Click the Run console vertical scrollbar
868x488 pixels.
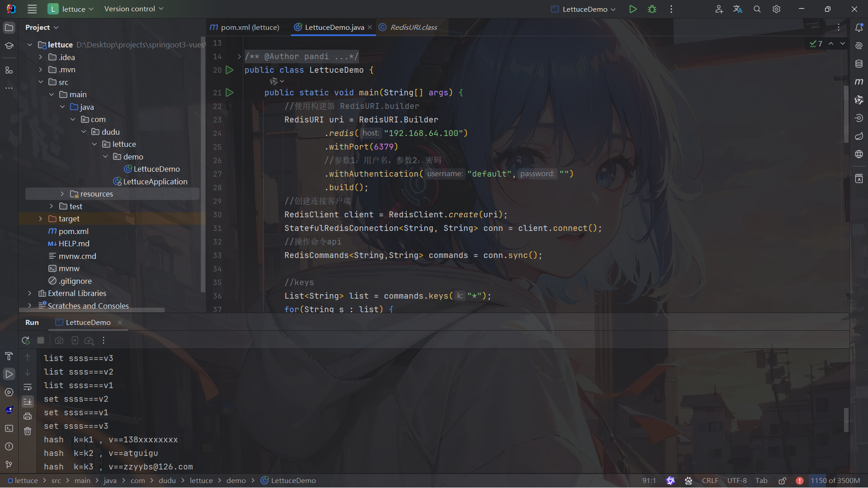(x=846, y=420)
